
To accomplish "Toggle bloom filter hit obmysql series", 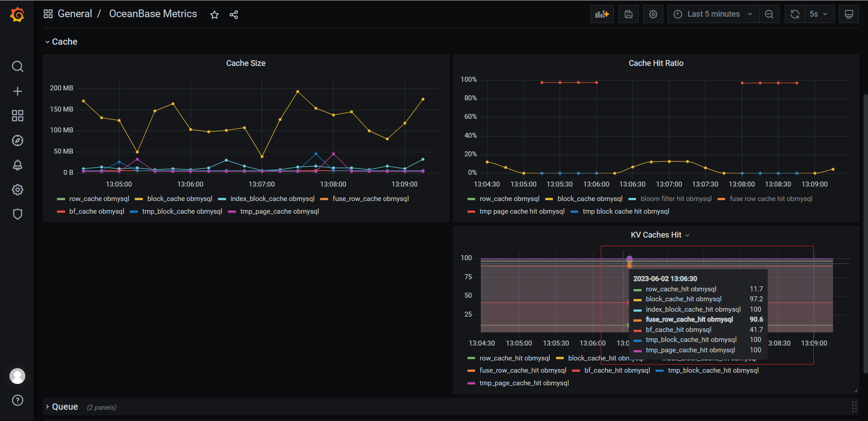I will (x=675, y=198).
